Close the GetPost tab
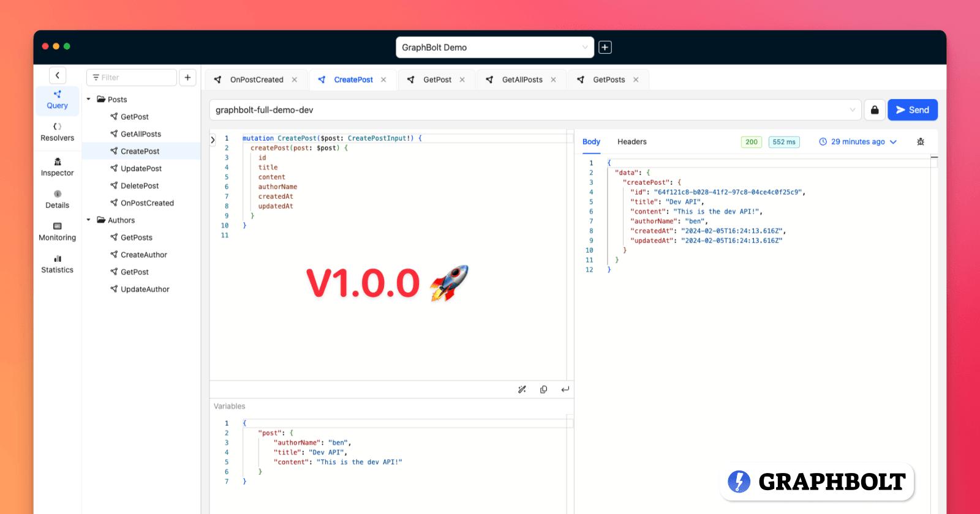The height and width of the screenshot is (514, 980). [x=462, y=80]
